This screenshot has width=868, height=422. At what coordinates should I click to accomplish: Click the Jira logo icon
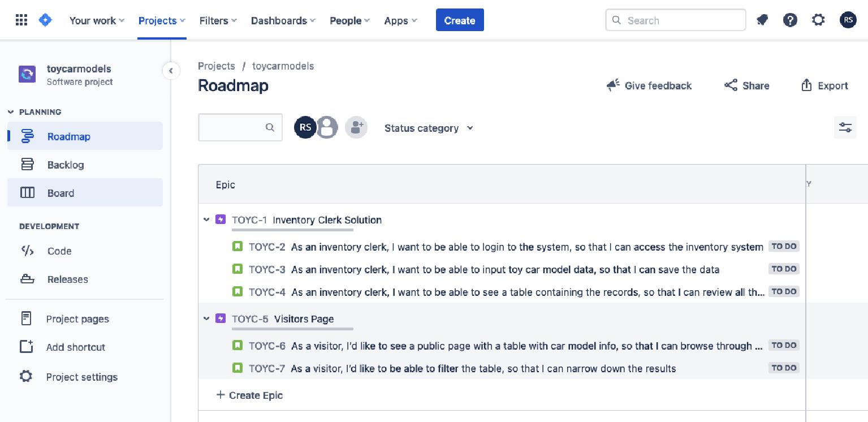[45, 20]
